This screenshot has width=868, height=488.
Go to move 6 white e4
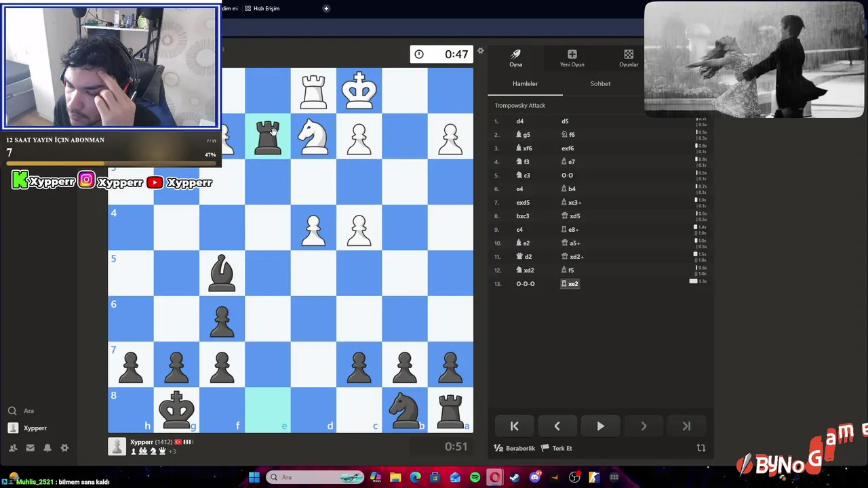(x=520, y=189)
